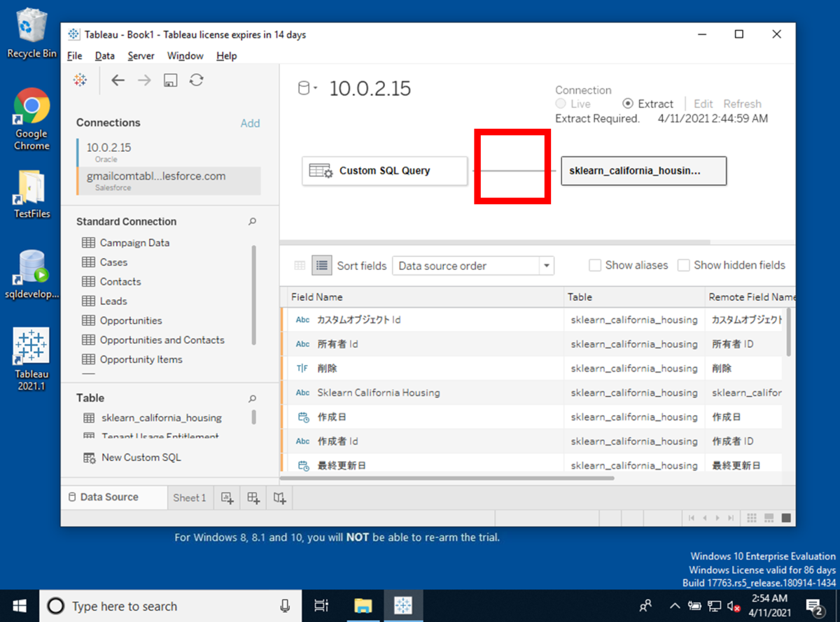
Task: Open TestFiles folder on desktop
Action: [31, 195]
